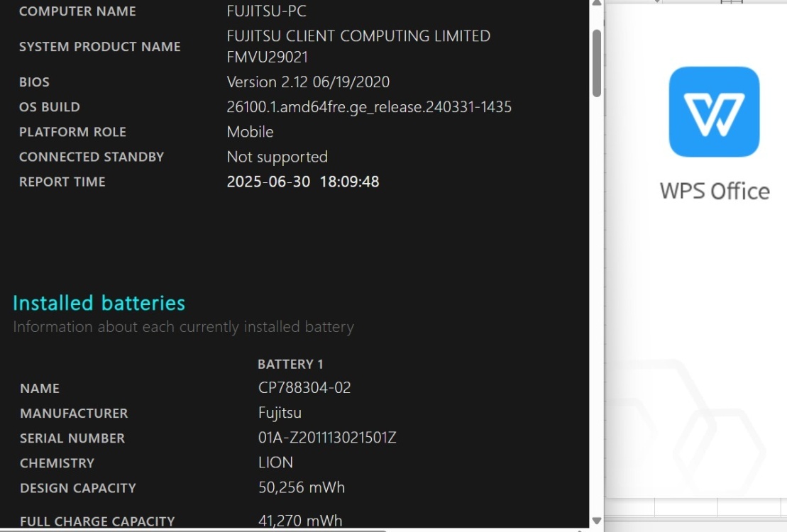This screenshot has width=787, height=532.
Task: Click the scrollbar up arrow in battery report
Action: click(597, 4)
